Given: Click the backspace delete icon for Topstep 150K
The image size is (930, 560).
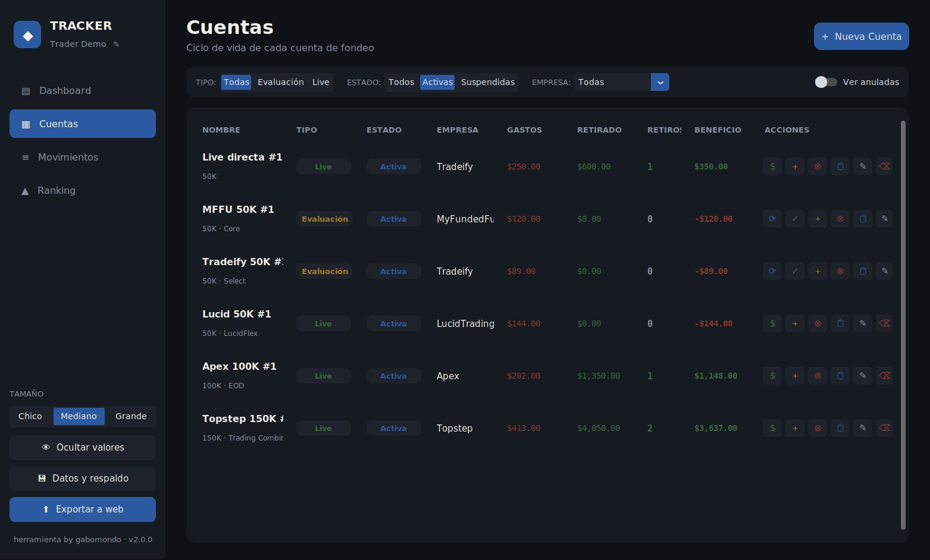Looking at the screenshot, I should [x=885, y=428].
